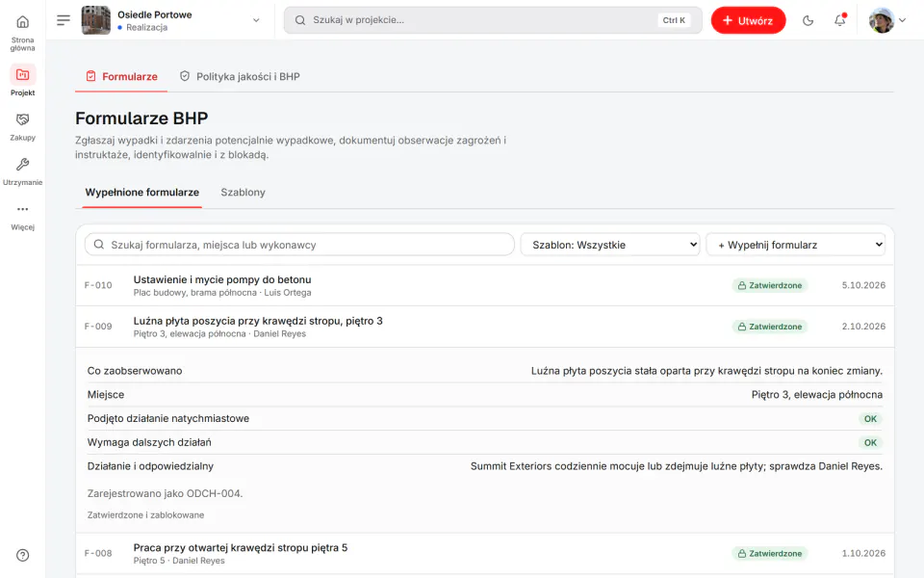Switch to the Szablony tab

(x=243, y=193)
